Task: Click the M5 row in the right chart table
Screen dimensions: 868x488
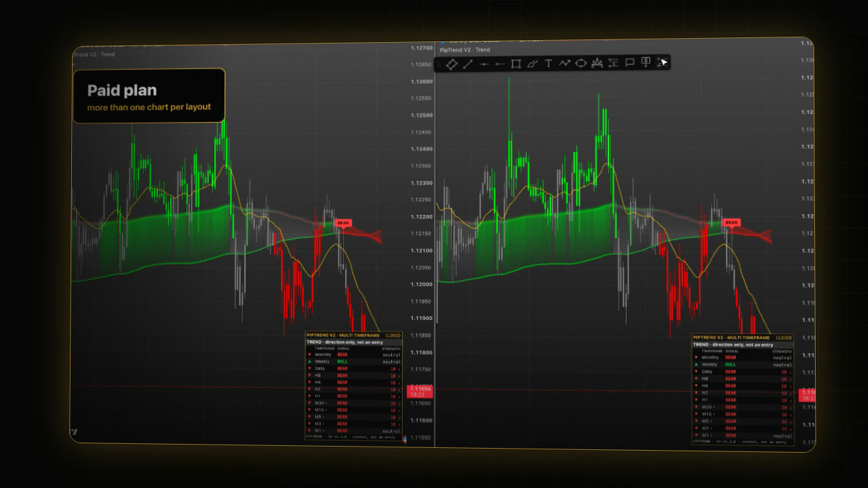Action: (743, 421)
